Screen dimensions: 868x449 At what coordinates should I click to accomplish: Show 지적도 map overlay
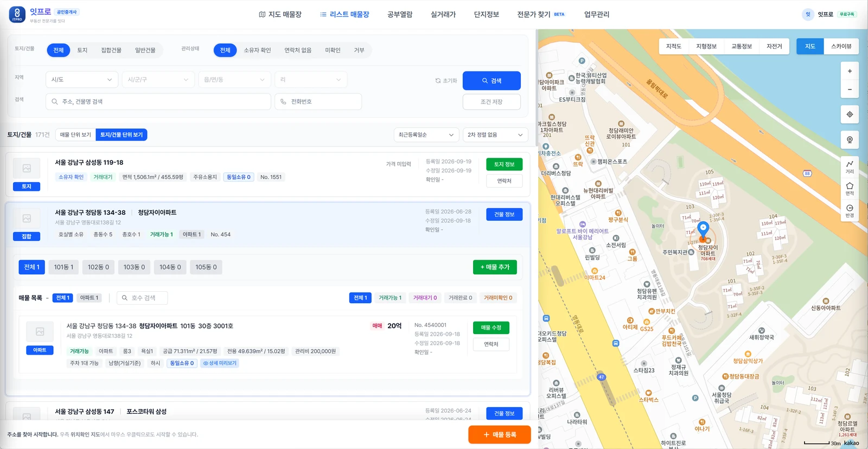(x=674, y=47)
